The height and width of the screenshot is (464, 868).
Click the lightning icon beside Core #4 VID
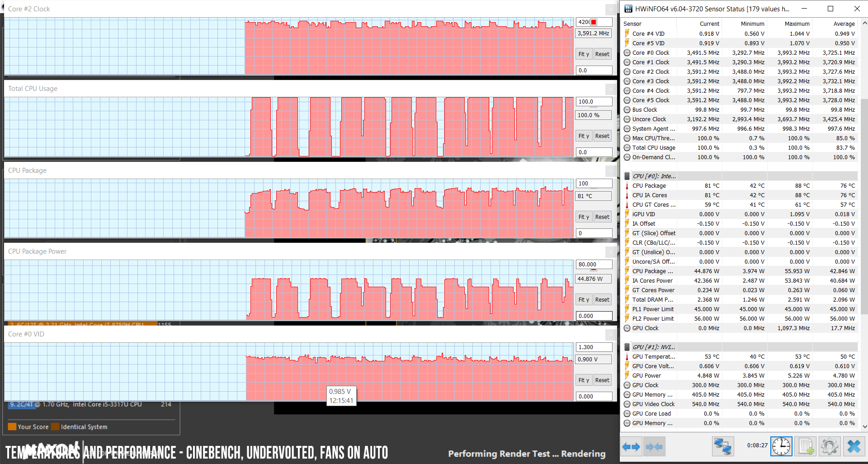pyautogui.click(x=627, y=33)
